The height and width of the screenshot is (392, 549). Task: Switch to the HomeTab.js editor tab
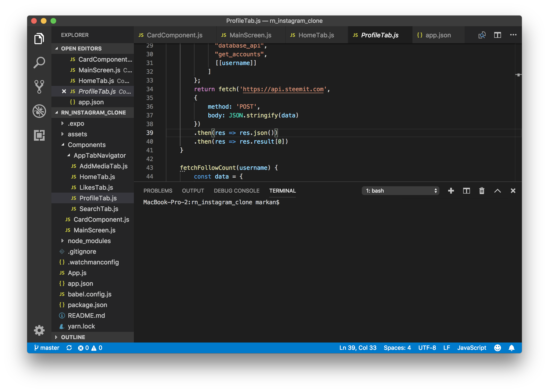point(316,35)
